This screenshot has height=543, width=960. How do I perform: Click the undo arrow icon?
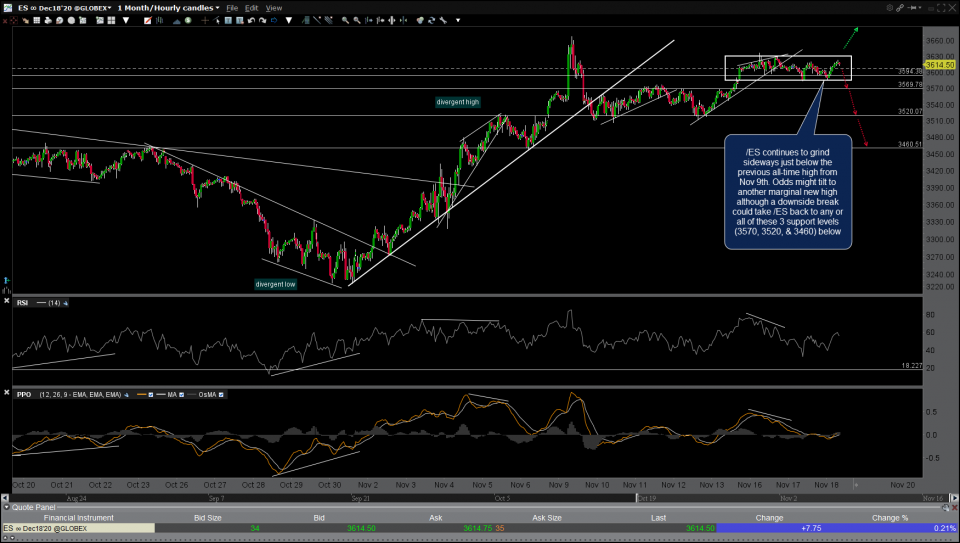pos(251,20)
